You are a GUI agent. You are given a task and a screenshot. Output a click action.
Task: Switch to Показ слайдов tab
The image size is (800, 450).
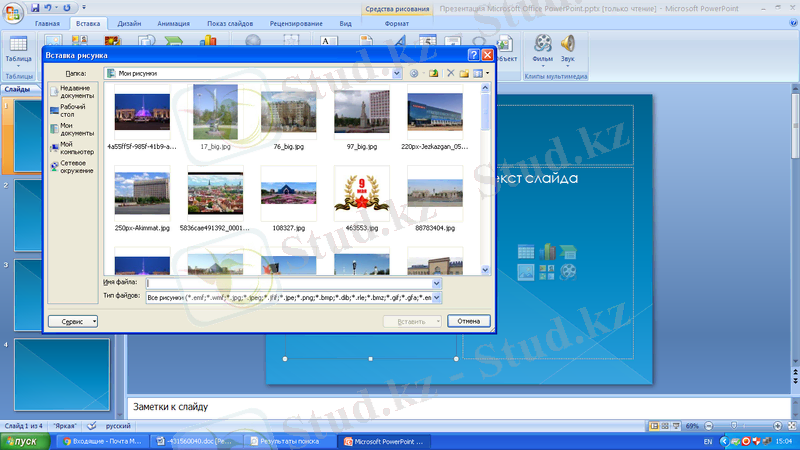(230, 23)
